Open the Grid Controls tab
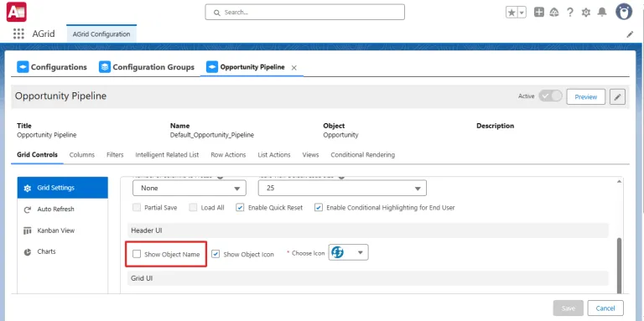The height and width of the screenshot is (321, 644). (x=38, y=155)
